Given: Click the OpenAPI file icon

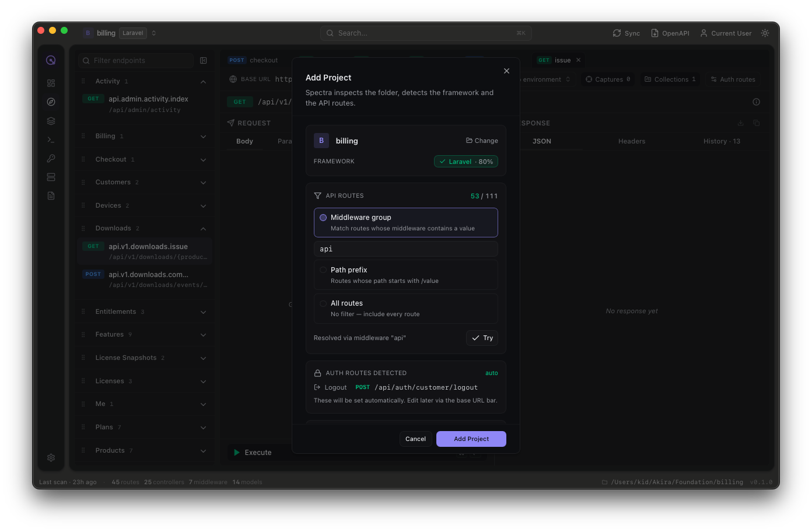Looking at the screenshot, I should click(x=654, y=33).
